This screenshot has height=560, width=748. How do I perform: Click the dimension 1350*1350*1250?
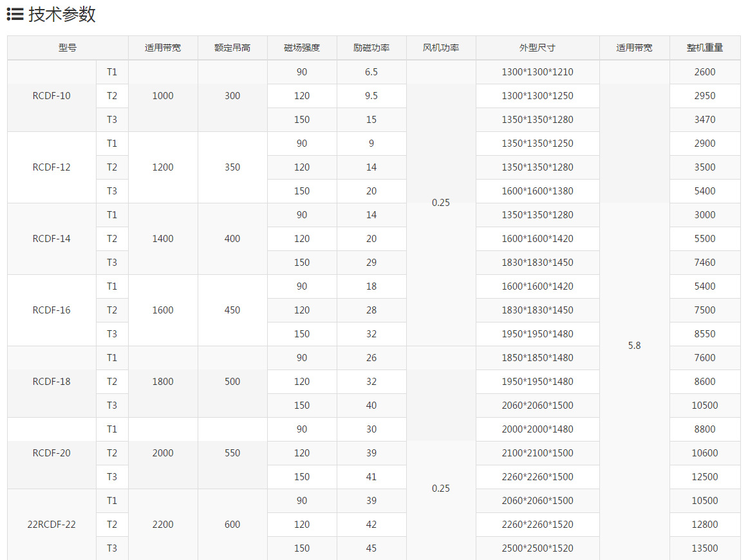pyautogui.click(x=538, y=144)
